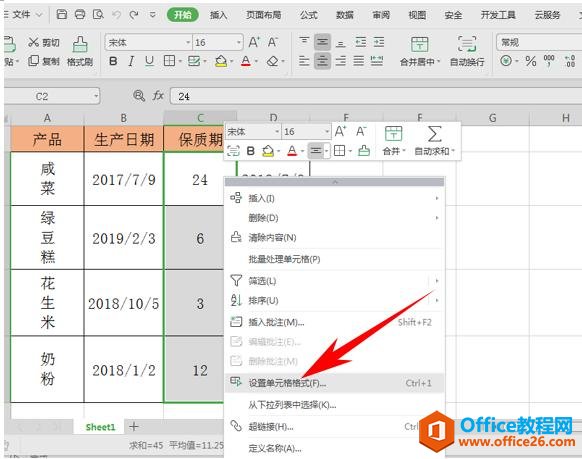Decrease font size with ribbon A- icon
The image size is (582, 459).
coord(273,42)
